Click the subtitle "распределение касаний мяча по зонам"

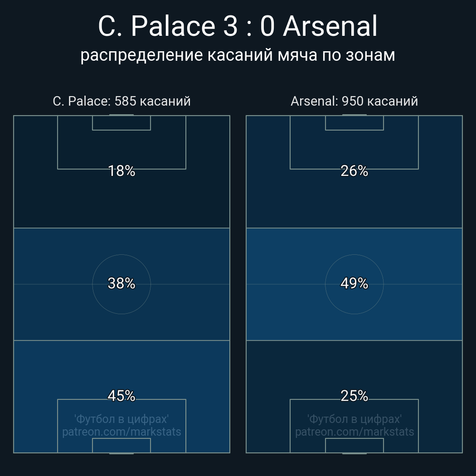point(238,55)
